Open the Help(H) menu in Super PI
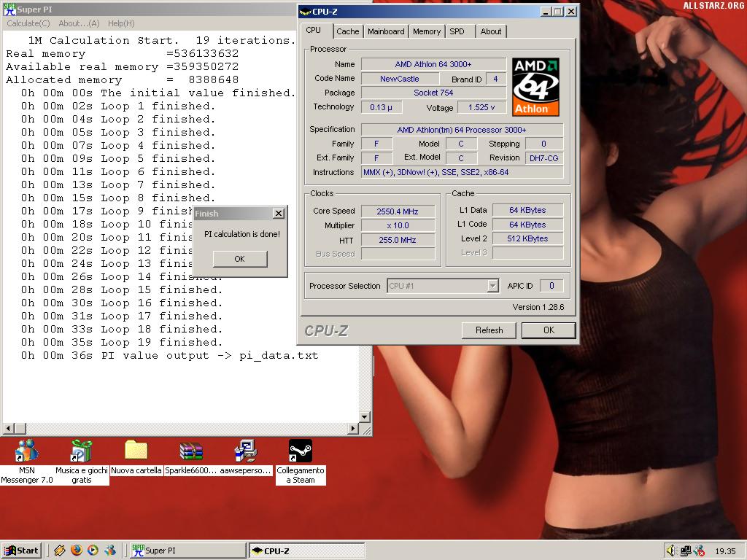The image size is (747, 560). [121, 23]
